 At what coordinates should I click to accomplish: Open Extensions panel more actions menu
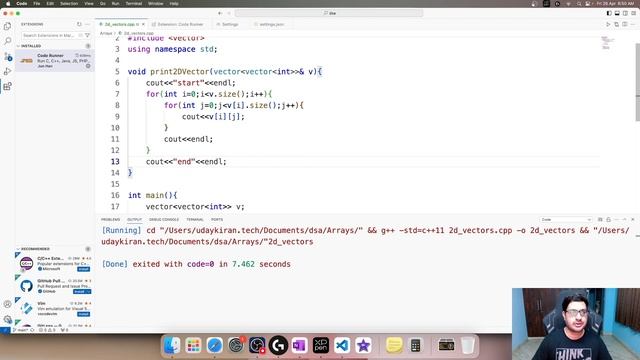[x=87, y=24]
